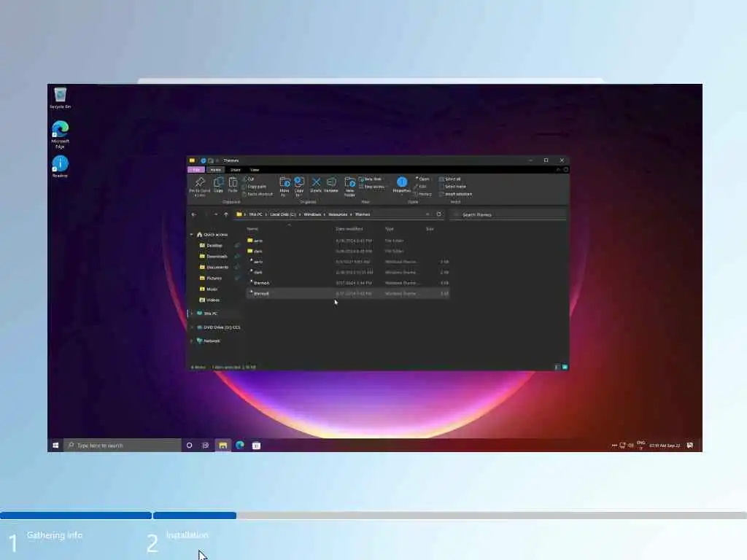Viewport: 747px width, 560px height.
Task: Click Resources in address breadcrumb
Action: point(338,214)
